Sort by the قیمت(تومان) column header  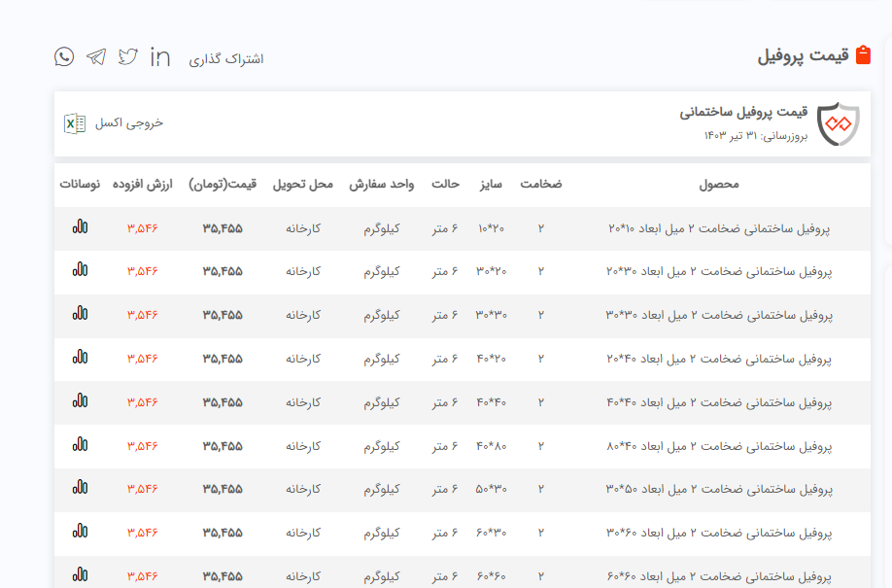(x=223, y=184)
